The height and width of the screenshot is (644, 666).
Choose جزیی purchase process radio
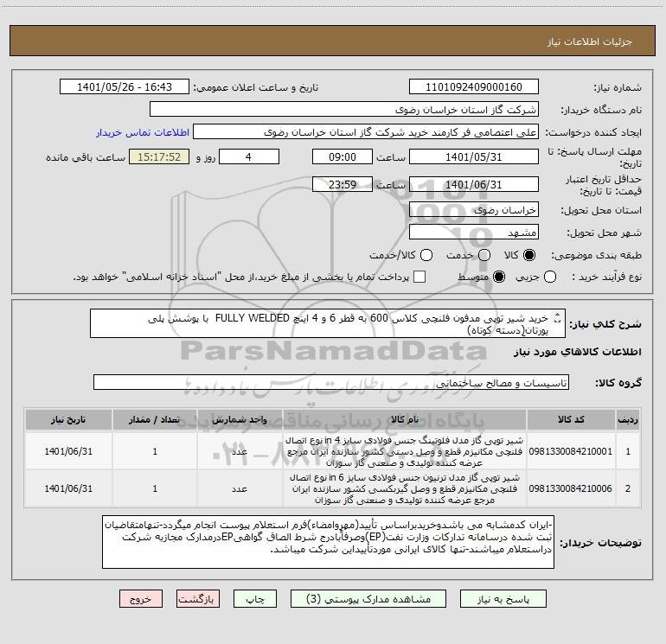[x=550, y=277]
